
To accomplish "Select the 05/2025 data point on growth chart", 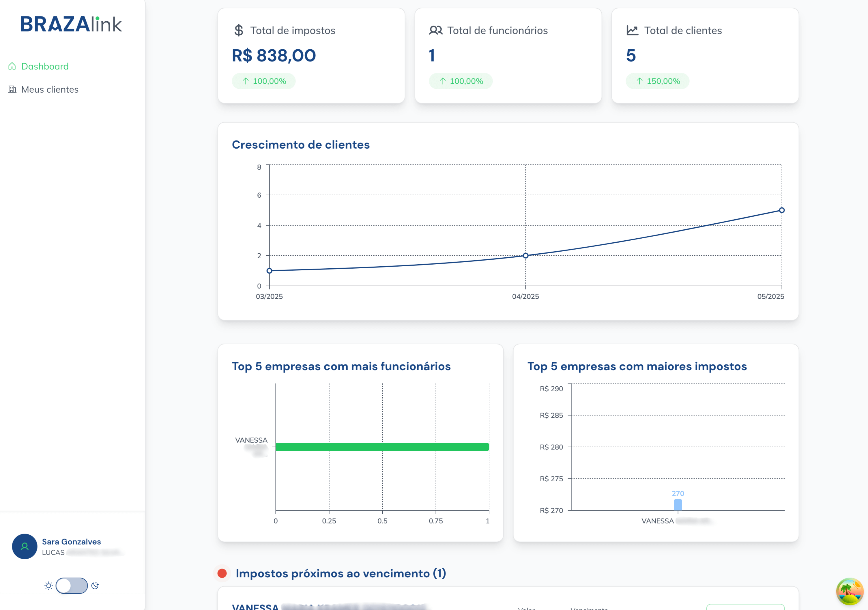I will [x=782, y=210].
